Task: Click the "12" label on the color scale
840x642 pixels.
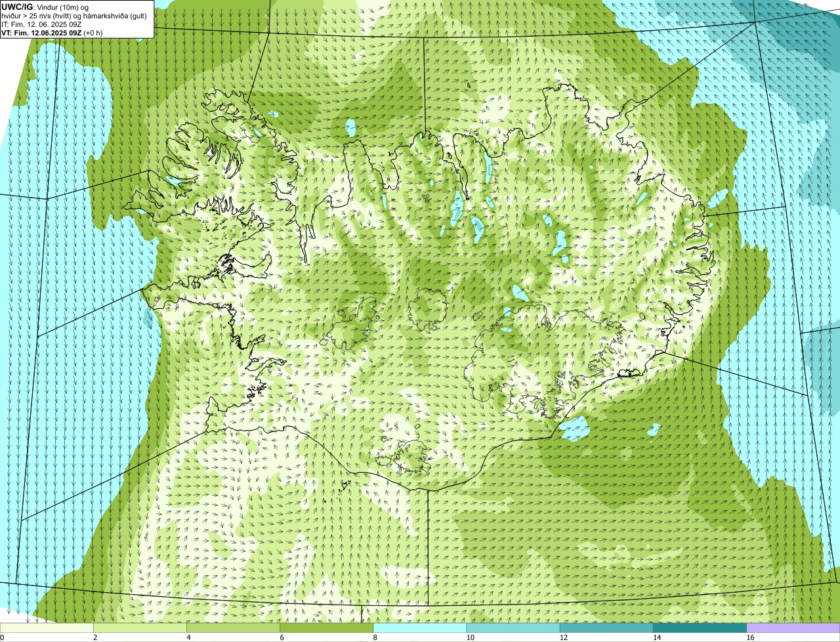Action: pos(564,637)
